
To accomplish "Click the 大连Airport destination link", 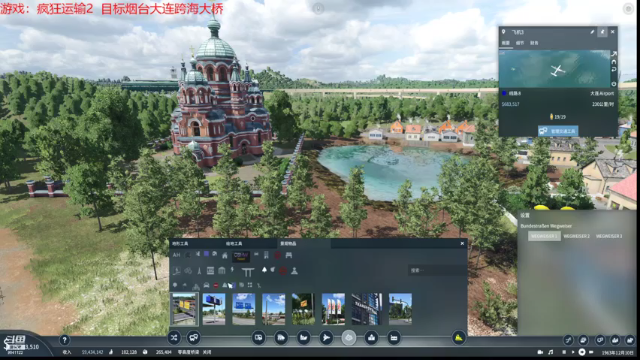I will 602,93.
